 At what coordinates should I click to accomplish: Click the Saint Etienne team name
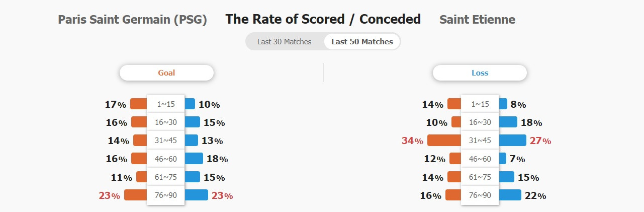coord(477,20)
